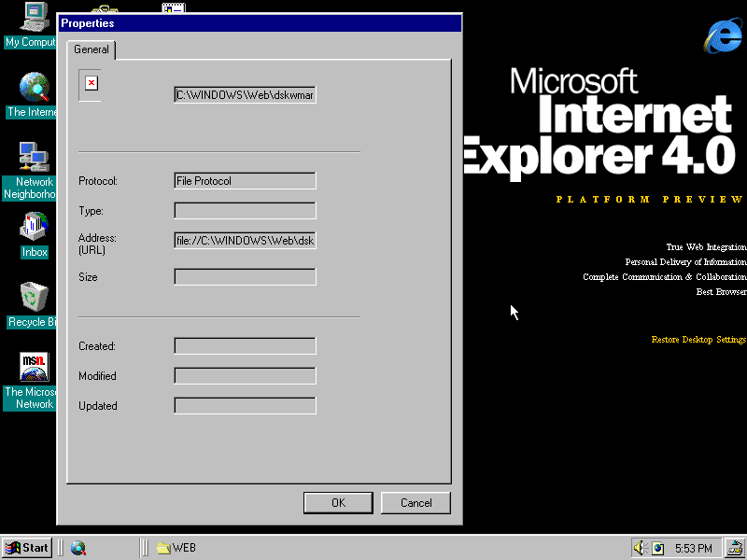Click the Internet Explorer 'e' logo

[723, 35]
